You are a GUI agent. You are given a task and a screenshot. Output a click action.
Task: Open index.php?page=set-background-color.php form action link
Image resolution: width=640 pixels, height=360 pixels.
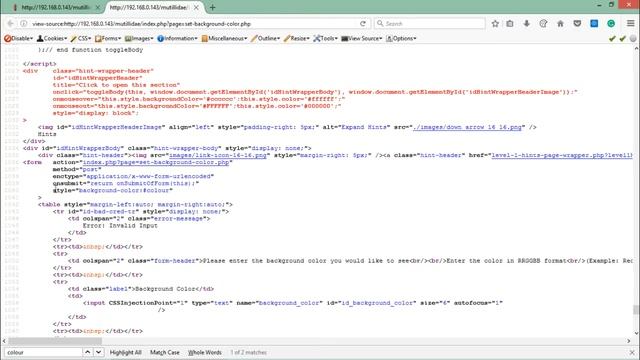pos(156,162)
